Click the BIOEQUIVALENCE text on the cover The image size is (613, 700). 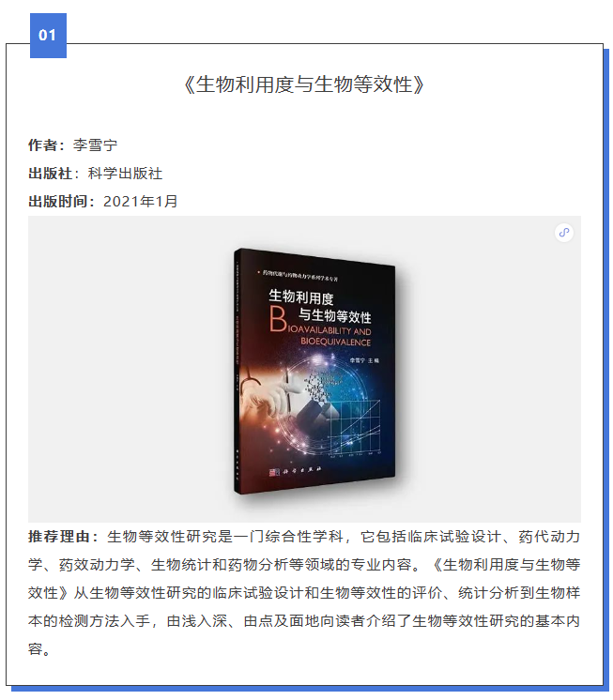click(x=336, y=342)
